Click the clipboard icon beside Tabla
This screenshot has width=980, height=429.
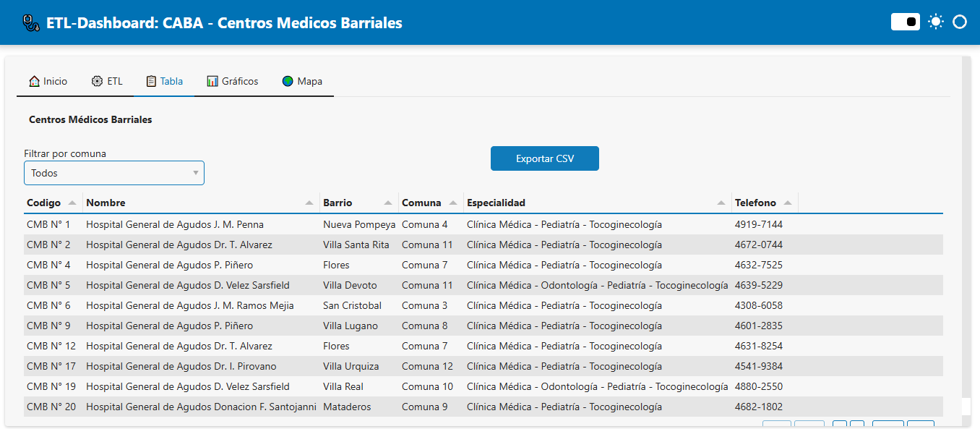pos(151,81)
